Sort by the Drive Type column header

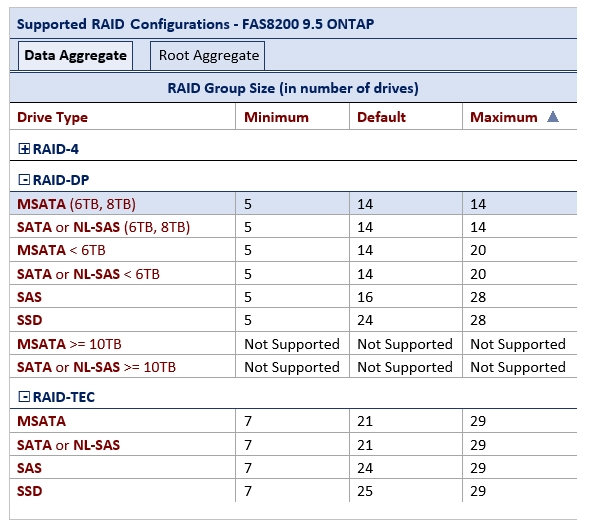tap(52, 117)
